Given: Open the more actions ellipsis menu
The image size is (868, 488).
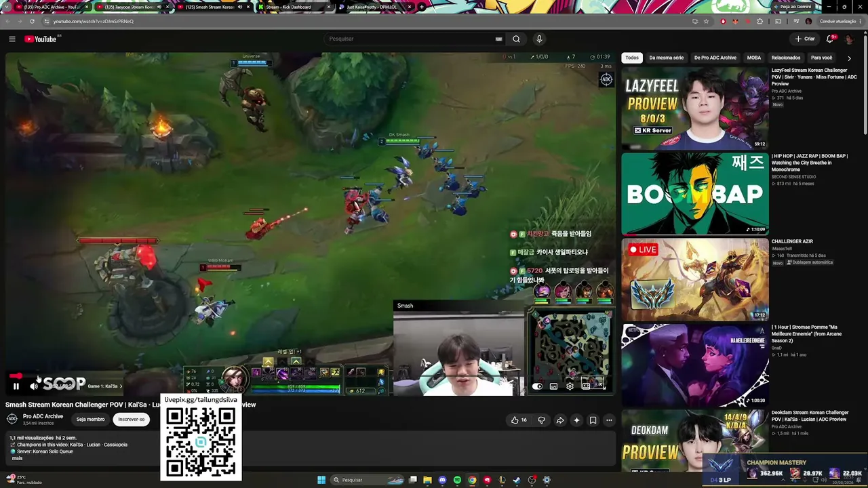Looking at the screenshot, I should pyautogui.click(x=609, y=420).
